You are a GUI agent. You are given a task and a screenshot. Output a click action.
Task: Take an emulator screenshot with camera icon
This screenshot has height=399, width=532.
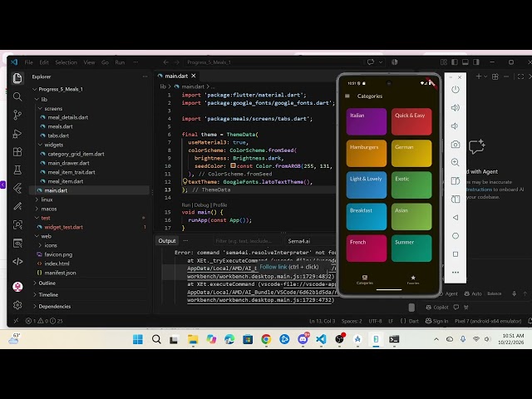click(x=456, y=145)
